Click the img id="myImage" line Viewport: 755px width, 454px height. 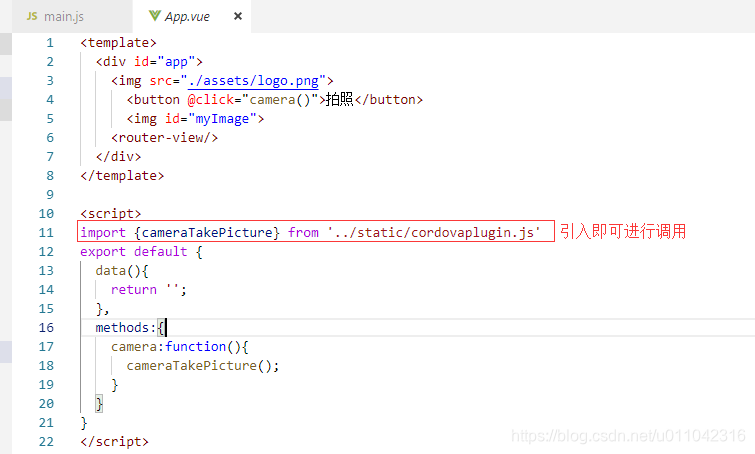coord(195,118)
